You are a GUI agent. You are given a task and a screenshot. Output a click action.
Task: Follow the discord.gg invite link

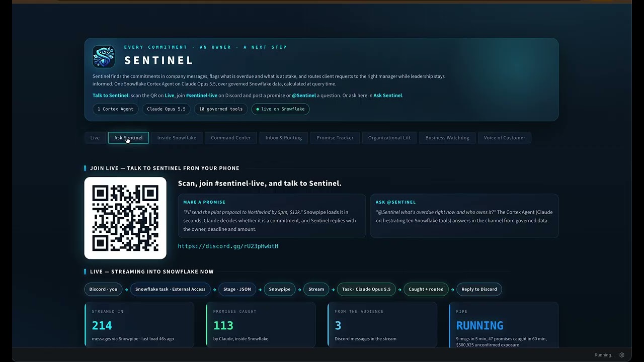[x=228, y=246]
